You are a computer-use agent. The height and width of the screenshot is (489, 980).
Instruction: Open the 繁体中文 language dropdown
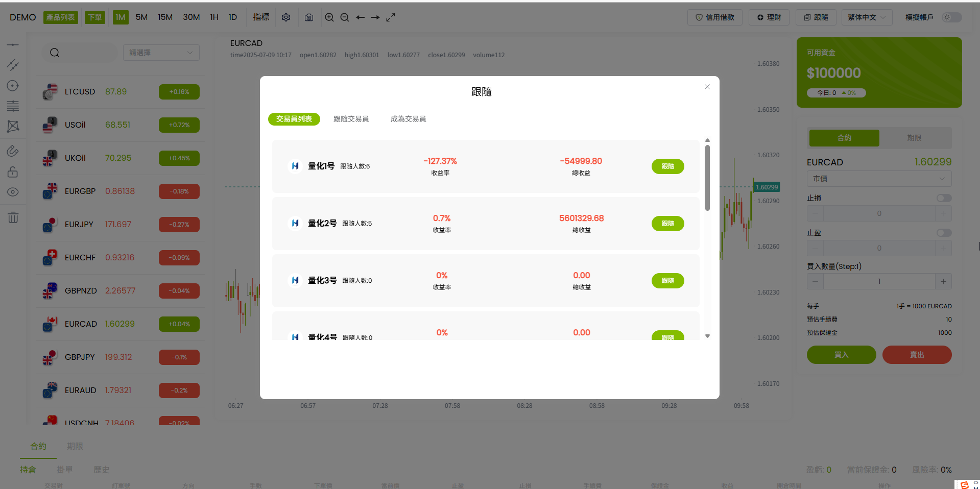click(867, 17)
